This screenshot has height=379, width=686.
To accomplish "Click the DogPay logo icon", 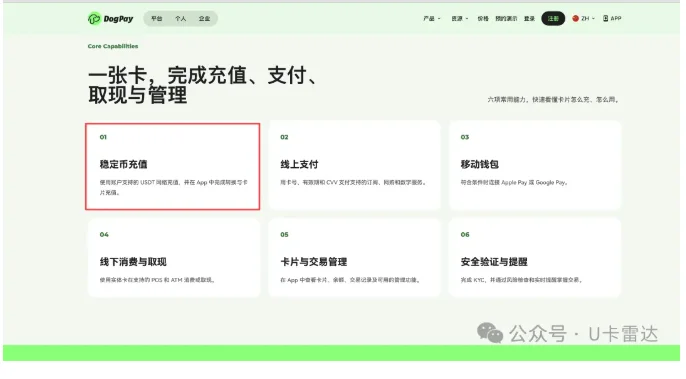I will point(94,18).
